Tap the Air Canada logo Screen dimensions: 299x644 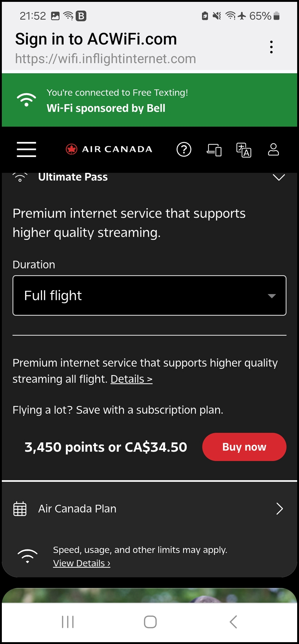pos(109,149)
